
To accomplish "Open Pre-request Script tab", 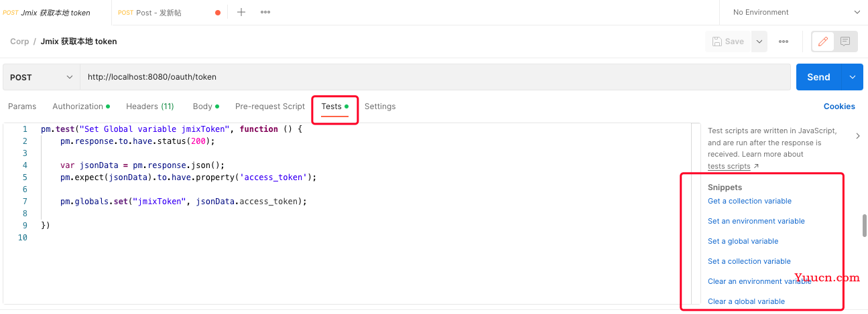I will [270, 106].
